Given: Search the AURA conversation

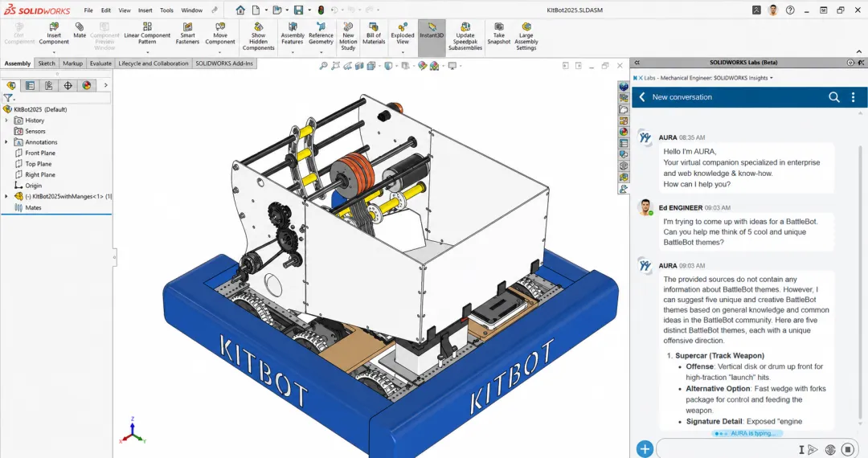Looking at the screenshot, I should [833, 97].
